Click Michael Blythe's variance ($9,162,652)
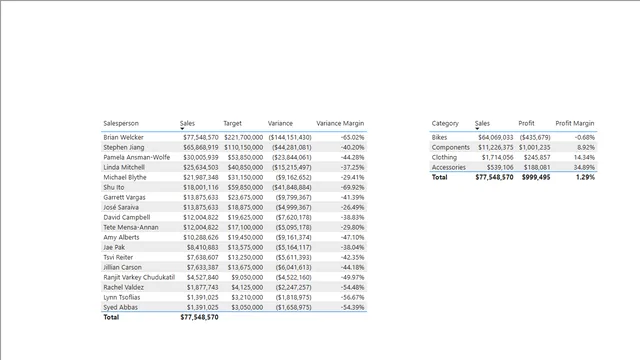Viewport: 640px width, 360px height. click(x=293, y=177)
